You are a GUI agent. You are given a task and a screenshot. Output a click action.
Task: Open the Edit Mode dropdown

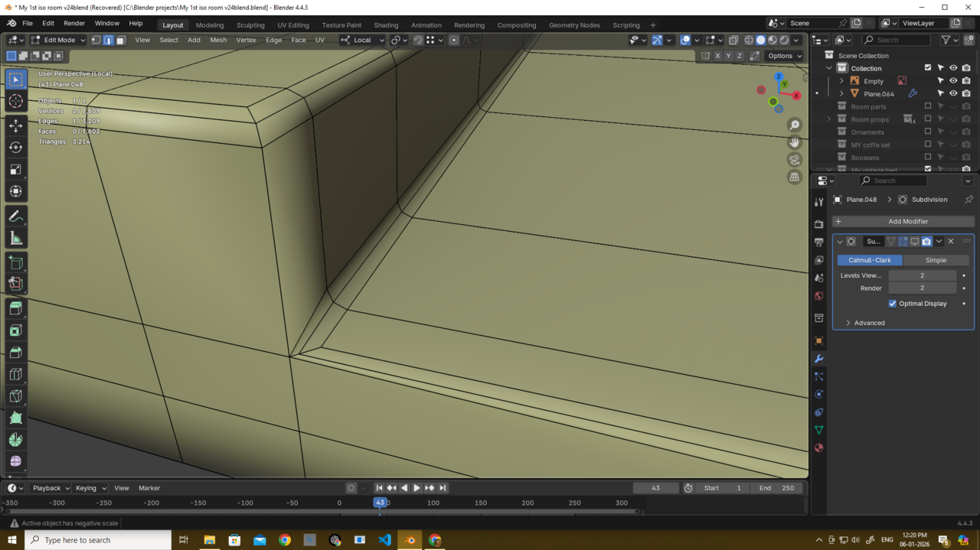point(58,40)
